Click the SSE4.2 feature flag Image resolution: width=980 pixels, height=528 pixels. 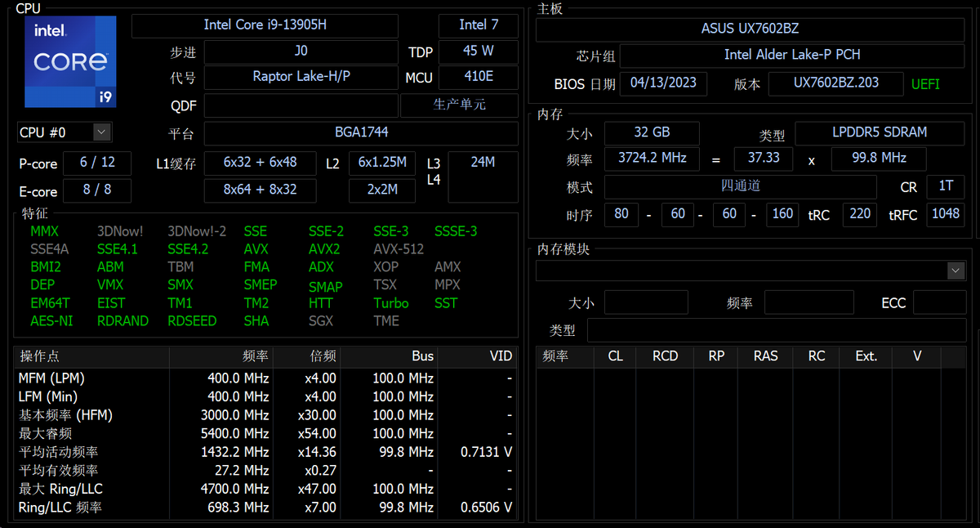click(x=188, y=249)
